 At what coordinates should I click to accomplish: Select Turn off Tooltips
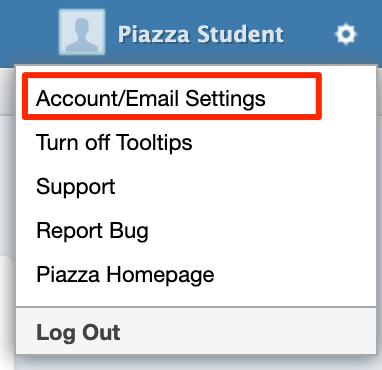tap(114, 142)
